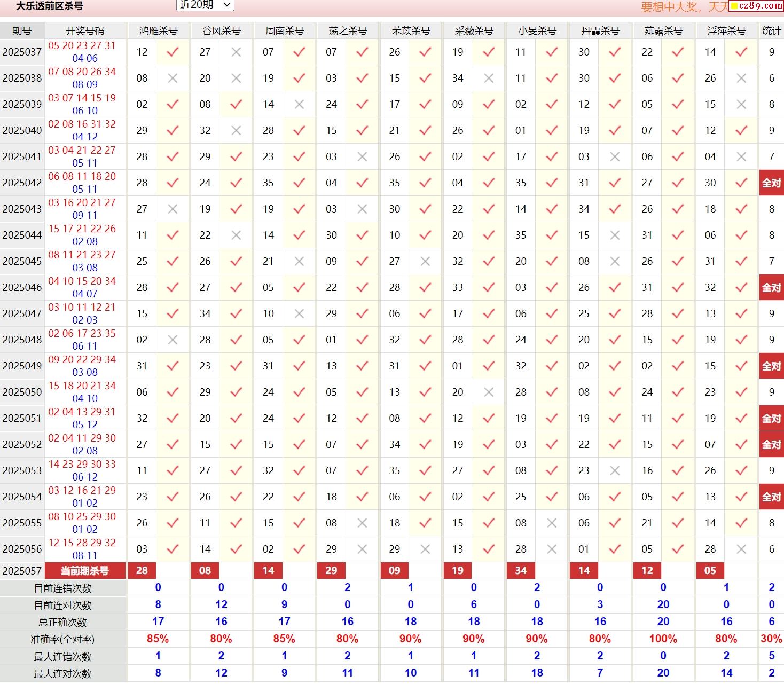
Task: Click the X mark for 浮萍 in row 2025038
Action: pos(741,78)
